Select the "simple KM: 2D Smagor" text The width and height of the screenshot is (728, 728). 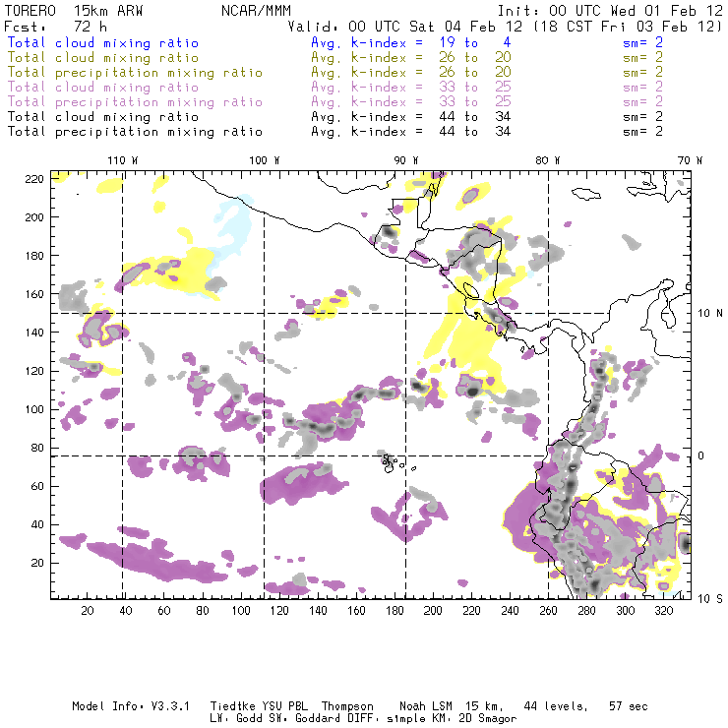click(452, 719)
